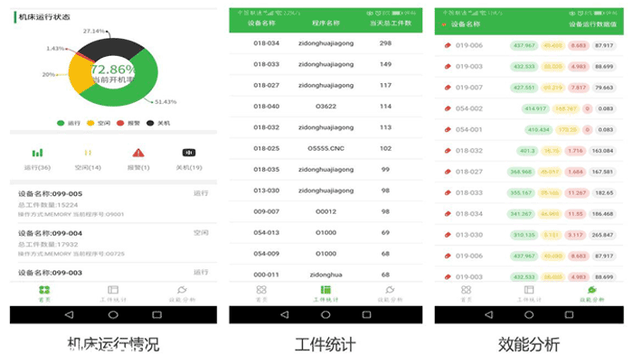Screen dimensions: 633x364
Task: Open device card 设备名称:099-004
Action: [113, 243]
